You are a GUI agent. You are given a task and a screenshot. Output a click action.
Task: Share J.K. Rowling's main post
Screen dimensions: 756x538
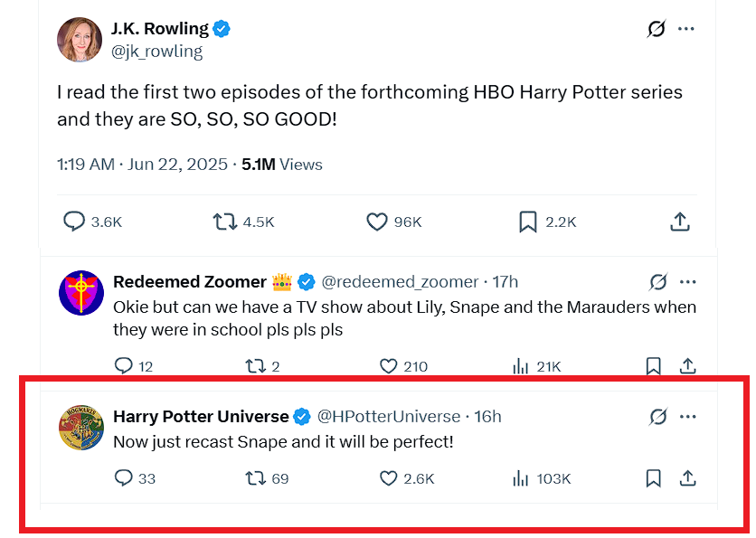[x=681, y=222]
